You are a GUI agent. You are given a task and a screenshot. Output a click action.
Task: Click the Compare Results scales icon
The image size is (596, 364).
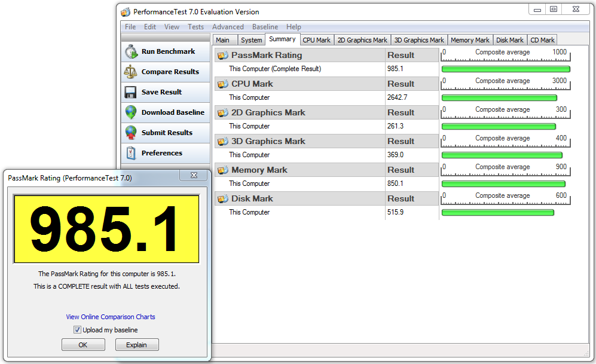click(130, 72)
